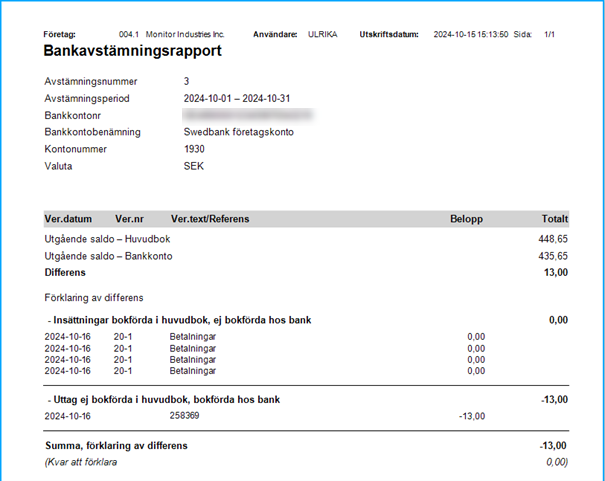Click the Insättningar bokförda i huvudbok heading
605x481 pixels.
(x=180, y=320)
